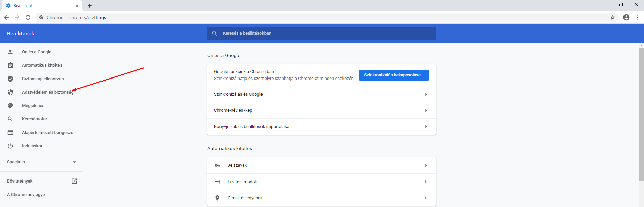644x207 pixels.
Task: Open A Chrome névjegye link
Action: [26, 195]
